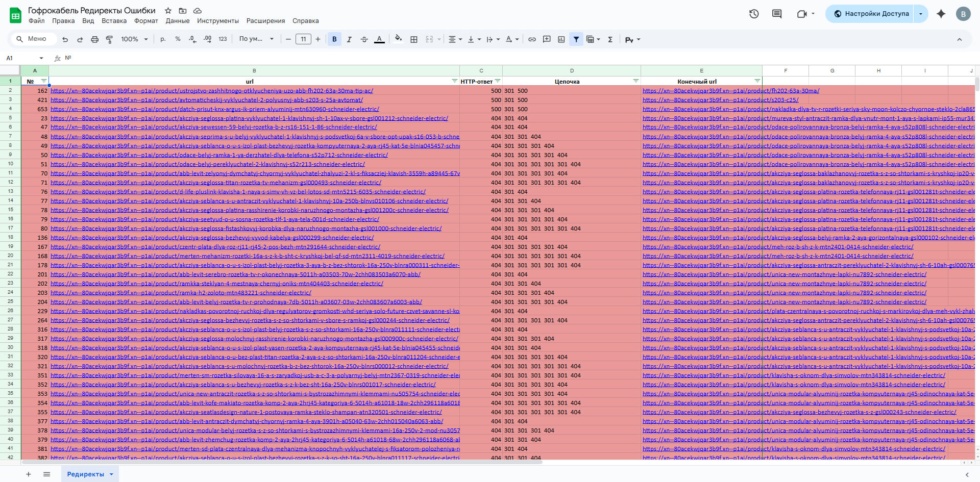Insert a chart via toolbar icon
This screenshot has height=482, width=980.
click(x=561, y=39)
